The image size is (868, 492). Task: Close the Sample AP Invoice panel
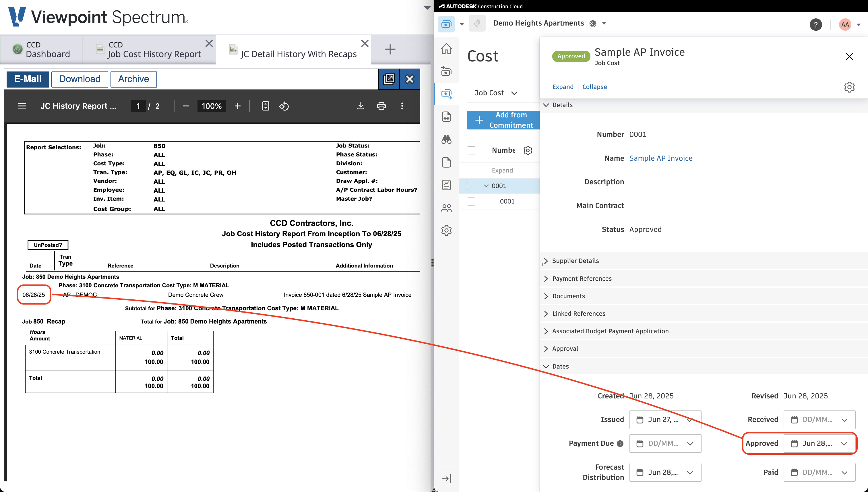(849, 57)
